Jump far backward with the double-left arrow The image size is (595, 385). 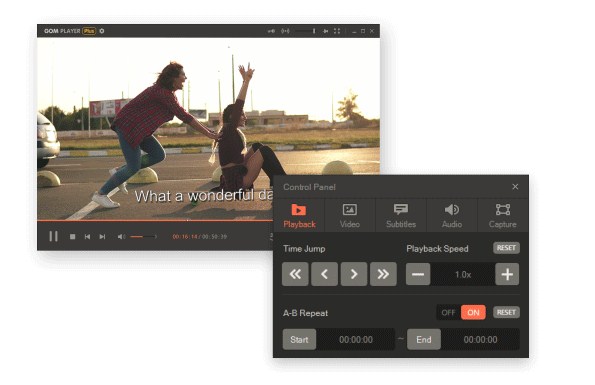(295, 274)
